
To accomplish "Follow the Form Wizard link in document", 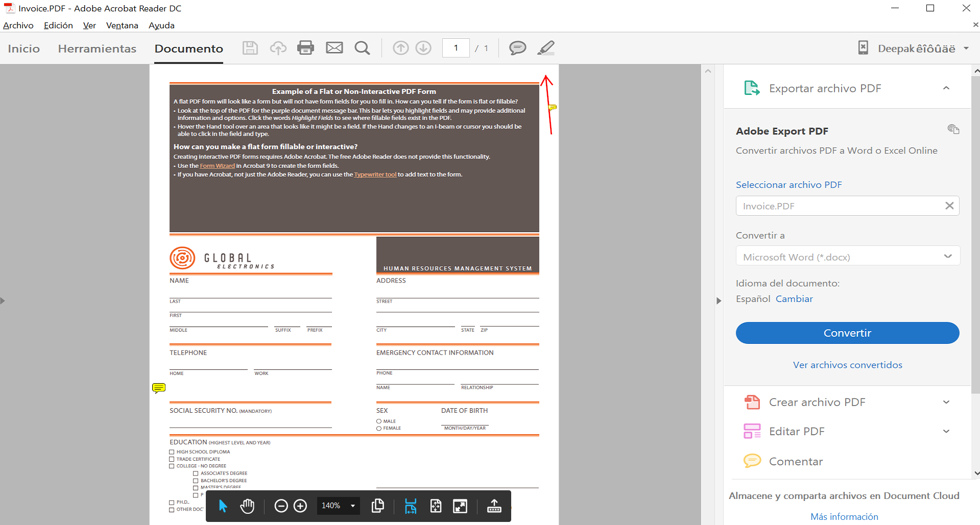I will [x=217, y=166].
